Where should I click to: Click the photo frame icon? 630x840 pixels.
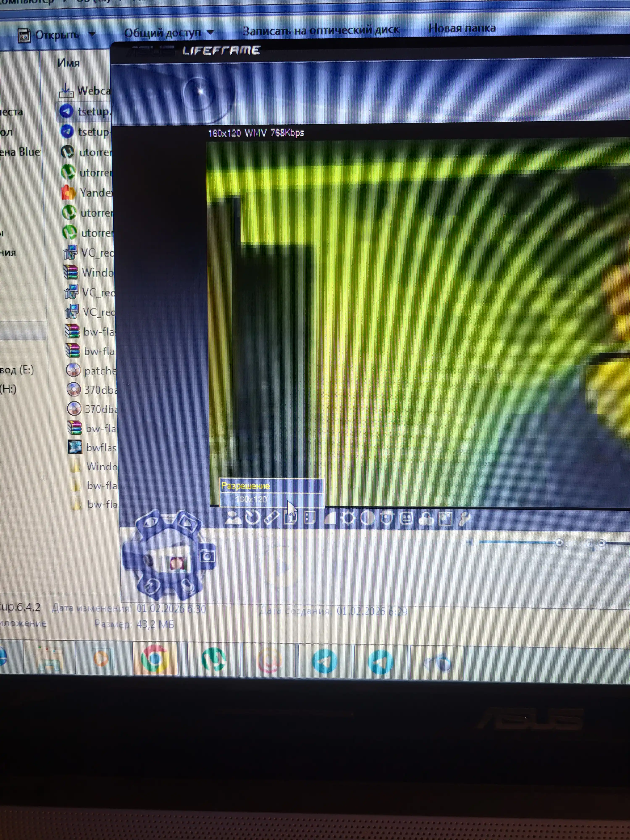tap(445, 519)
